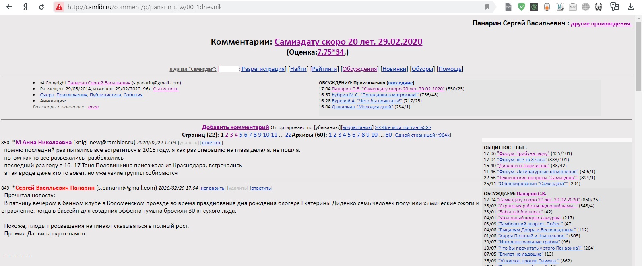This screenshot has height=266, width=644.
Task: Open downloads with the download arrow
Action: [631, 7]
